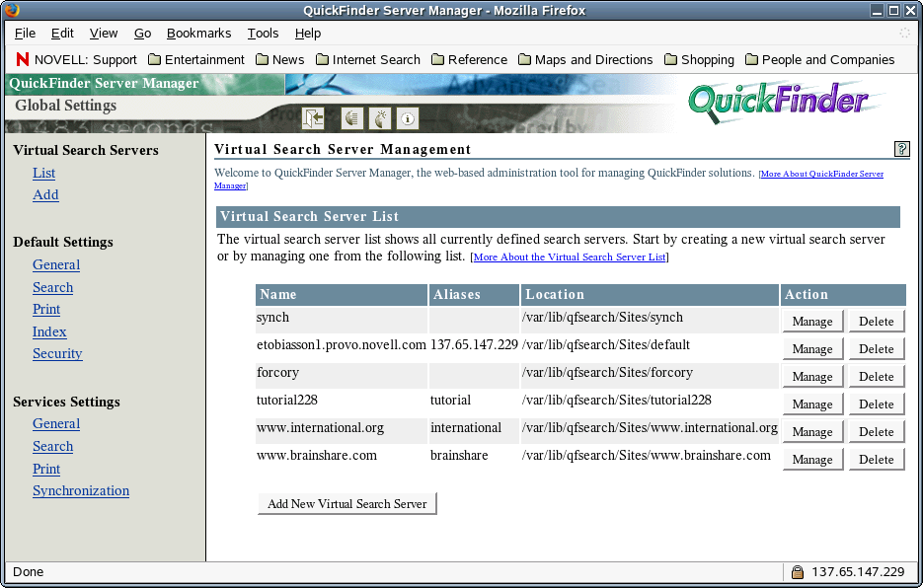
Task: Open the help question-mark icon near Virtual Search Server Management
Action: (901, 149)
